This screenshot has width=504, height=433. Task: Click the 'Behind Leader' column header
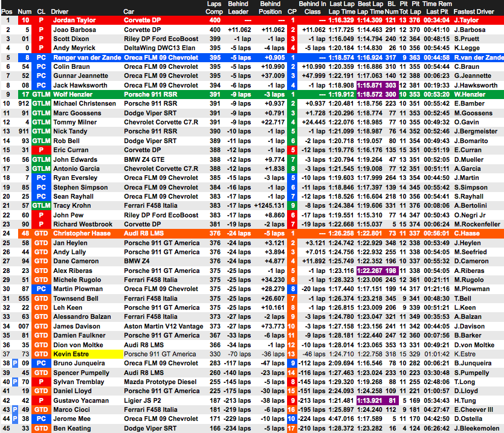pos(238,8)
